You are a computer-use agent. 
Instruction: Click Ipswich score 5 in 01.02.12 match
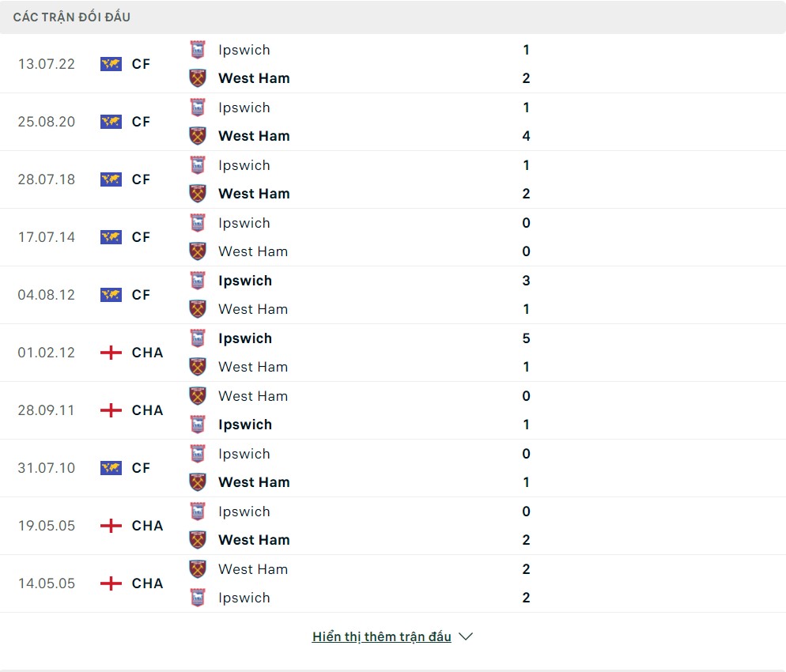526,338
